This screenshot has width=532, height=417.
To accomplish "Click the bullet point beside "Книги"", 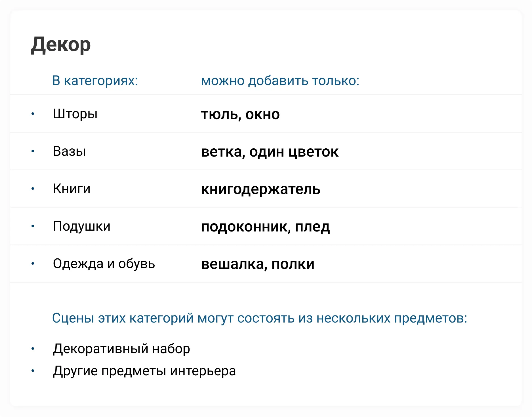I will [33, 189].
